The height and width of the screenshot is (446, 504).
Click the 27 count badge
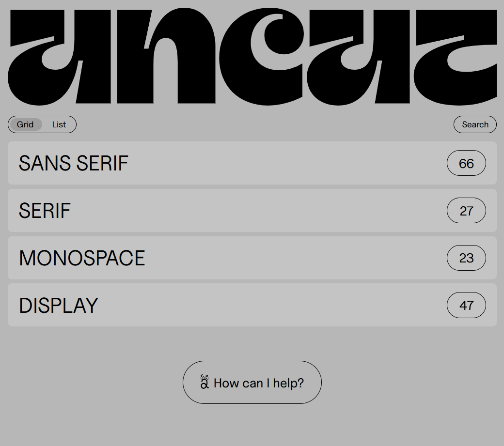pos(466,211)
